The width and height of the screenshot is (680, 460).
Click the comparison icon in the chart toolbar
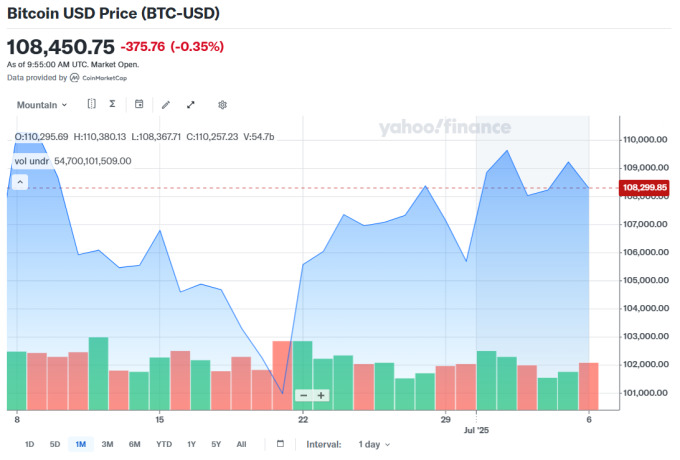[x=91, y=104]
